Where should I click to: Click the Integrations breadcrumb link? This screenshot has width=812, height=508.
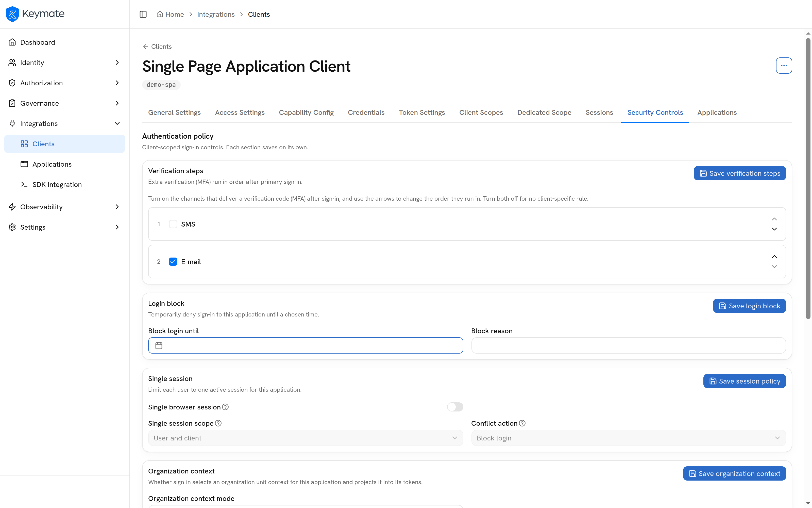click(x=216, y=14)
